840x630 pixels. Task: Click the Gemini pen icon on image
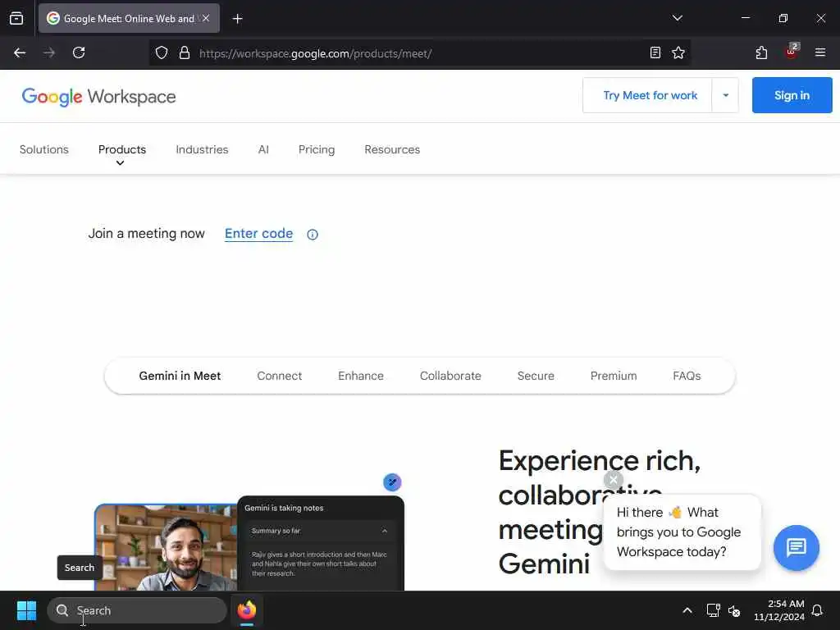pos(392,482)
